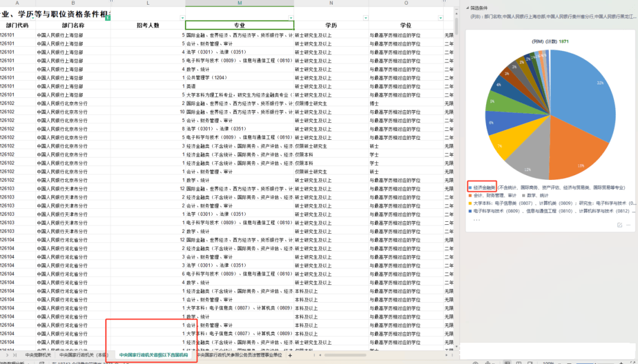Jump to the last sheet tab arrow

(x=15, y=355)
